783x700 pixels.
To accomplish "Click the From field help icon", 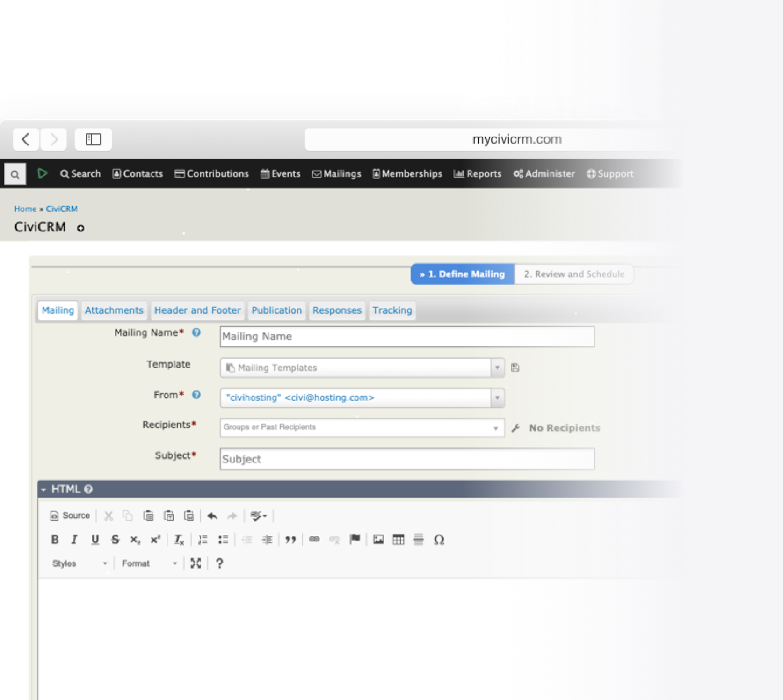I will [196, 395].
